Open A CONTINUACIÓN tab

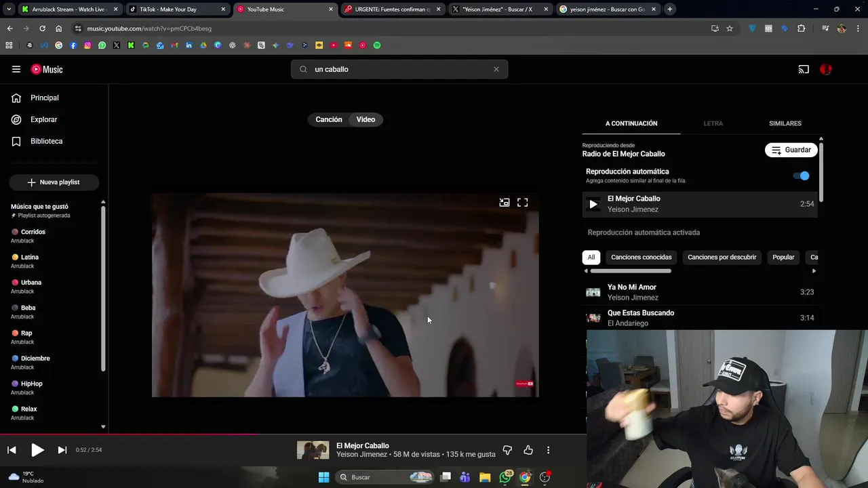coord(631,123)
